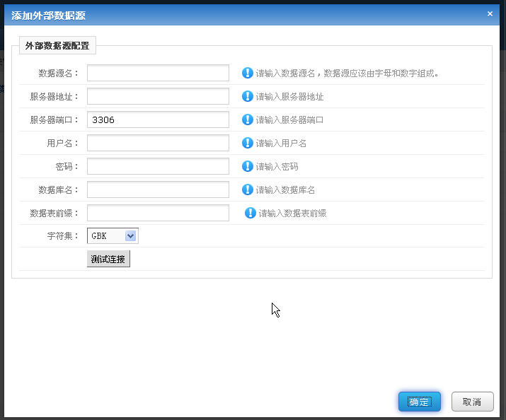Viewport: 506px width, 420px height.
Task: Click the 密码 label
Action: pos(67,166)
